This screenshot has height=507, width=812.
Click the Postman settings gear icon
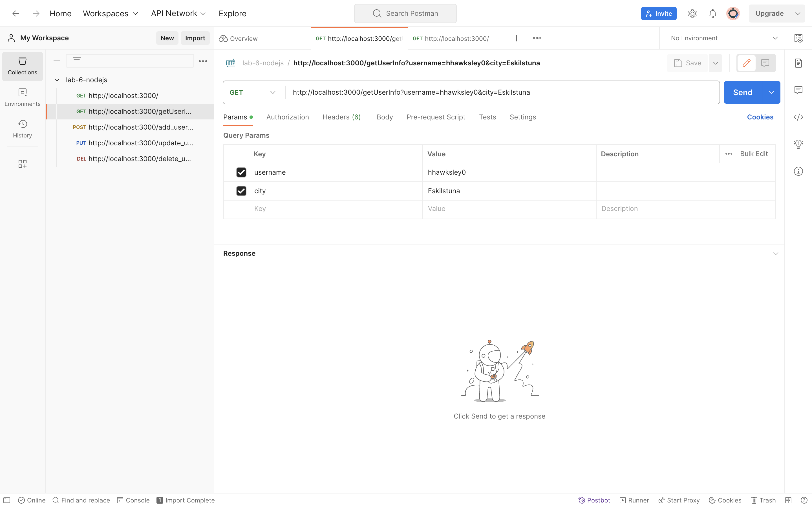point(692,14)
